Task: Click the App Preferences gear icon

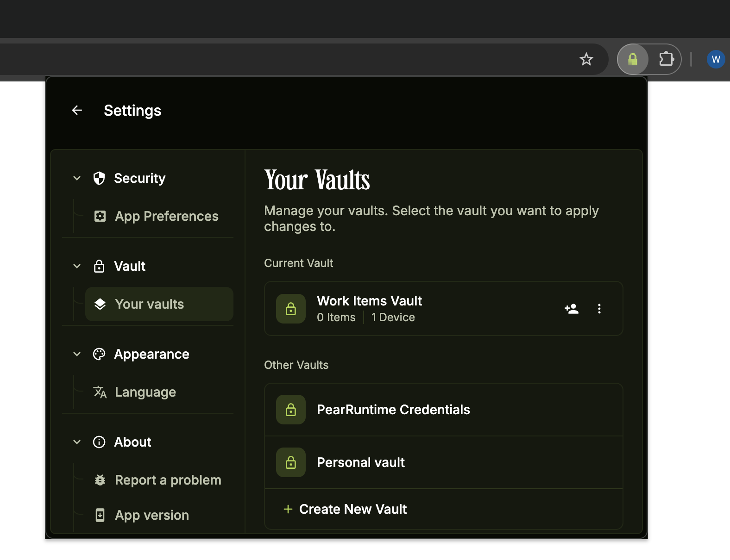Action: click(100, 216)
